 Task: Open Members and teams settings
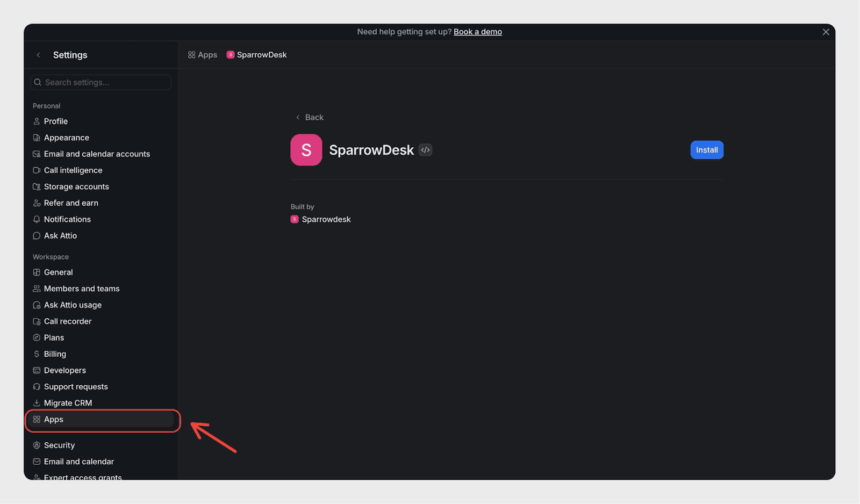[x=82, y=289]
